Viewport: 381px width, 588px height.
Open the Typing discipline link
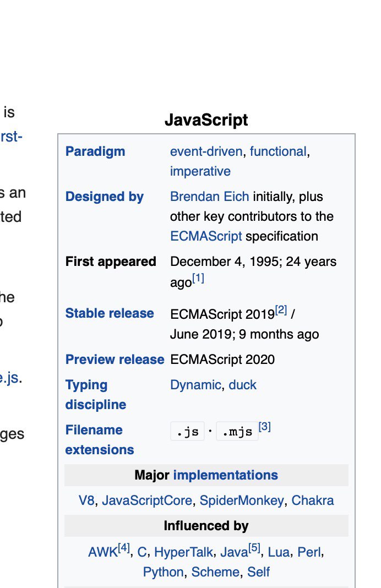click(x=96, y=395)
